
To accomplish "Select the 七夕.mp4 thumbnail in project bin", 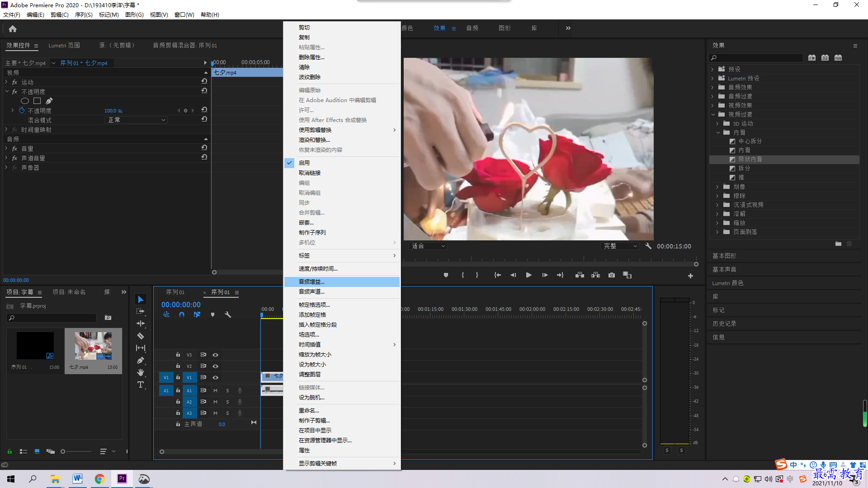I will click(93, 346).
